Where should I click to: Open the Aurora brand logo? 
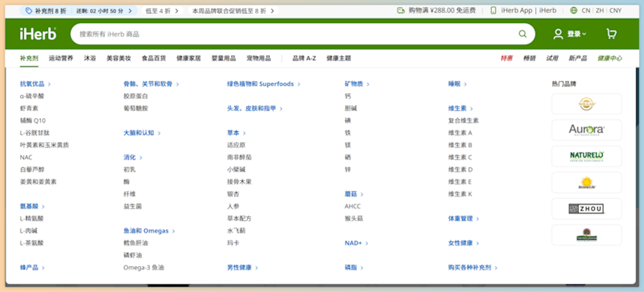587,130
